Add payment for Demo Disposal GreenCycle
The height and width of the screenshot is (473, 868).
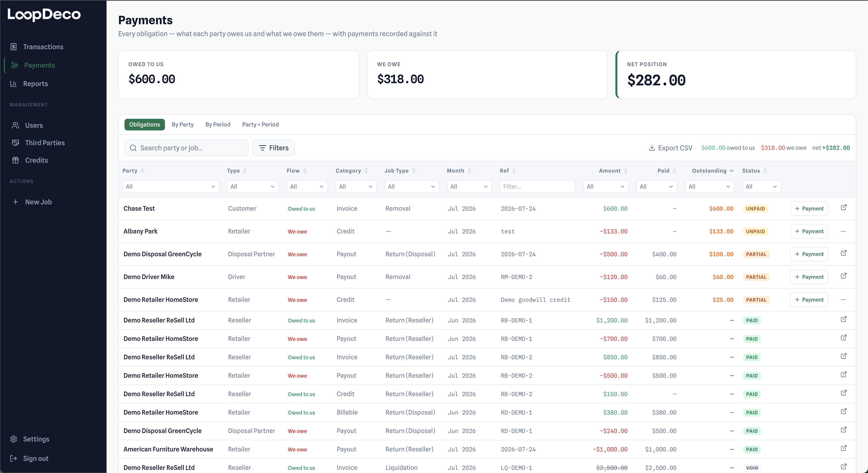[x=809, y=254]
